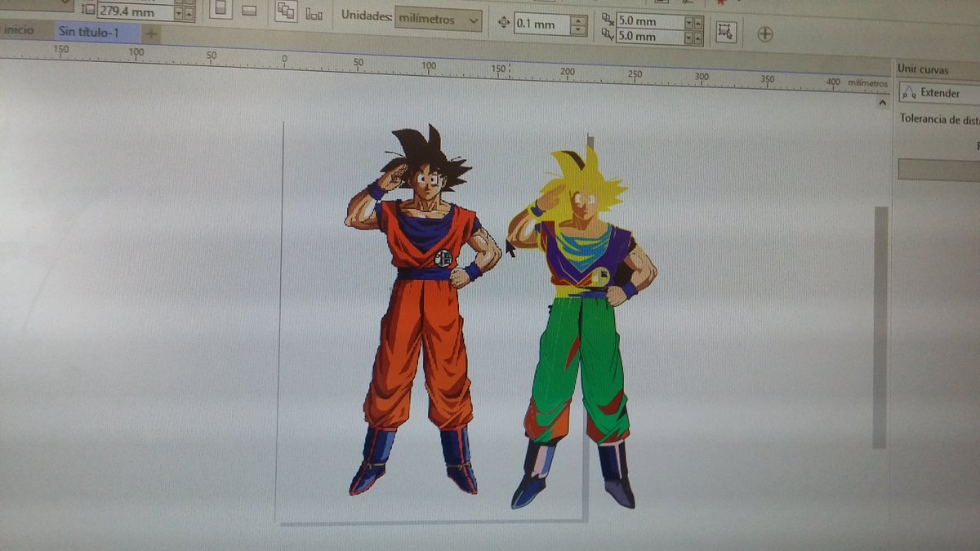Click the treat-as-filled bounding box icon

pyautogui.click(x=725, y=32)
